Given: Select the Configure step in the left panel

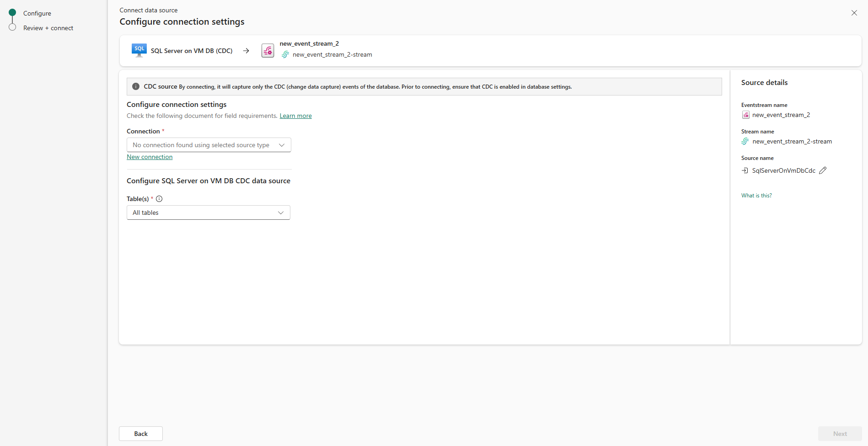Looking at the screenshot, I should click(x=37, y=13).
